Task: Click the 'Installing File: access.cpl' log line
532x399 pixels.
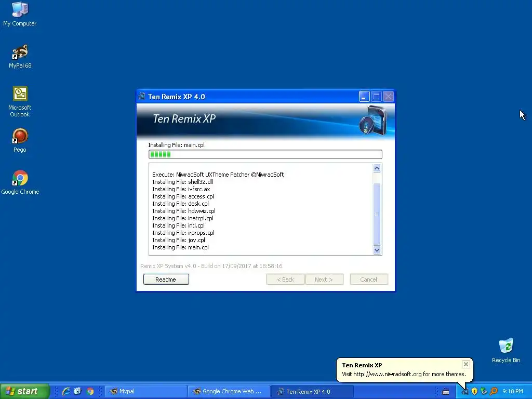Action: click(183, 196)
